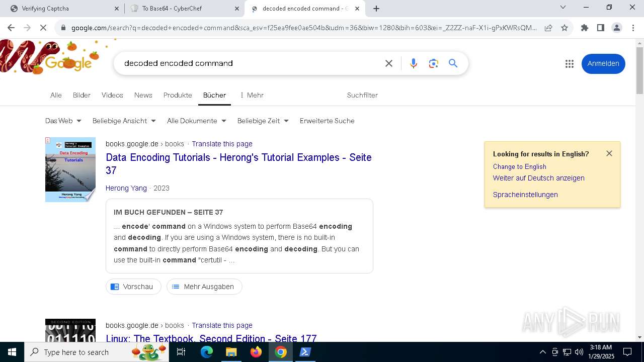644x362 pixels.
Task: Click Change to English link
Action: pos(520,166)
